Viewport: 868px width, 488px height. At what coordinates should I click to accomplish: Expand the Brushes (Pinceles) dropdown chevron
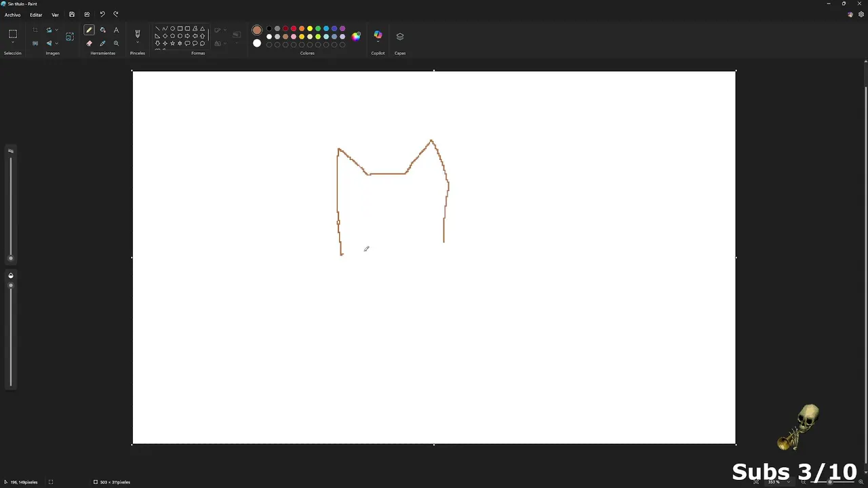pyautogui.click(x=138, y=43)
